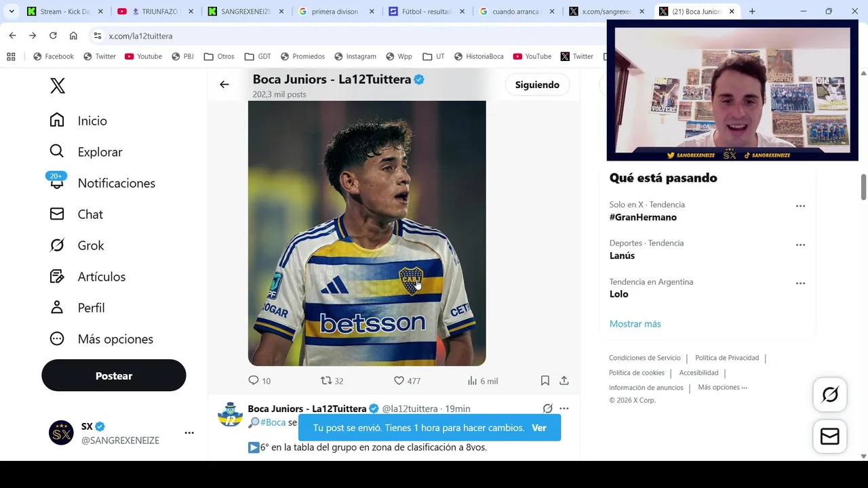Click the Siguiendo button
Viewport: 868px width, 488px height.
[x=537, y=85]
